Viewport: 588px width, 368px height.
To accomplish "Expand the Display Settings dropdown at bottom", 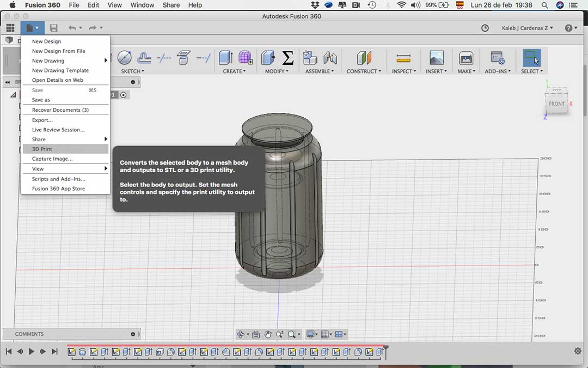I will coord(311,334).
